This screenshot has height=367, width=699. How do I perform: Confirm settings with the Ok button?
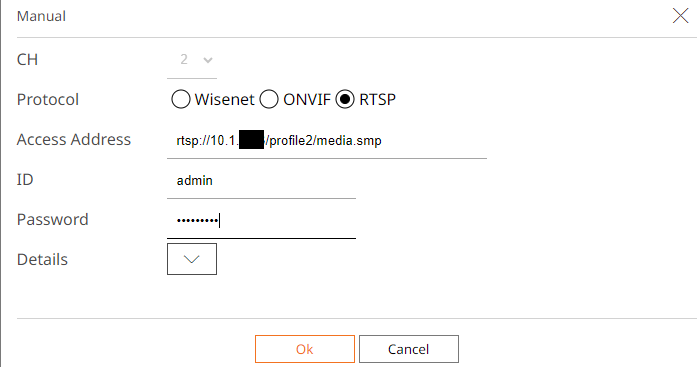pos(305,349)
